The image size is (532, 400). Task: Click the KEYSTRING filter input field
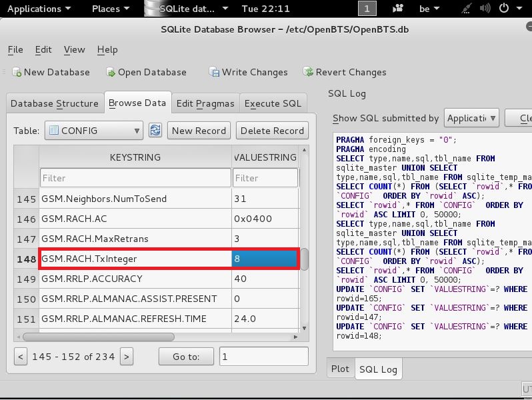(135, 179)
